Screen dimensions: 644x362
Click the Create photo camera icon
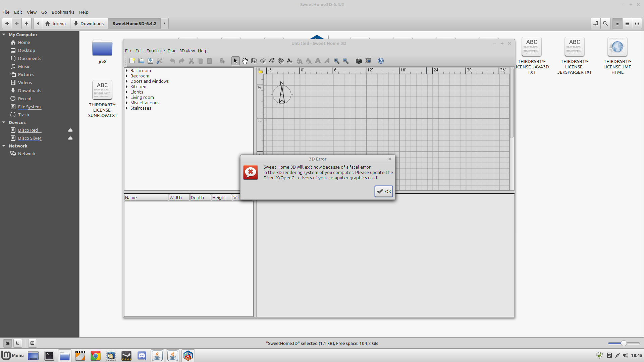pos(359,61)
